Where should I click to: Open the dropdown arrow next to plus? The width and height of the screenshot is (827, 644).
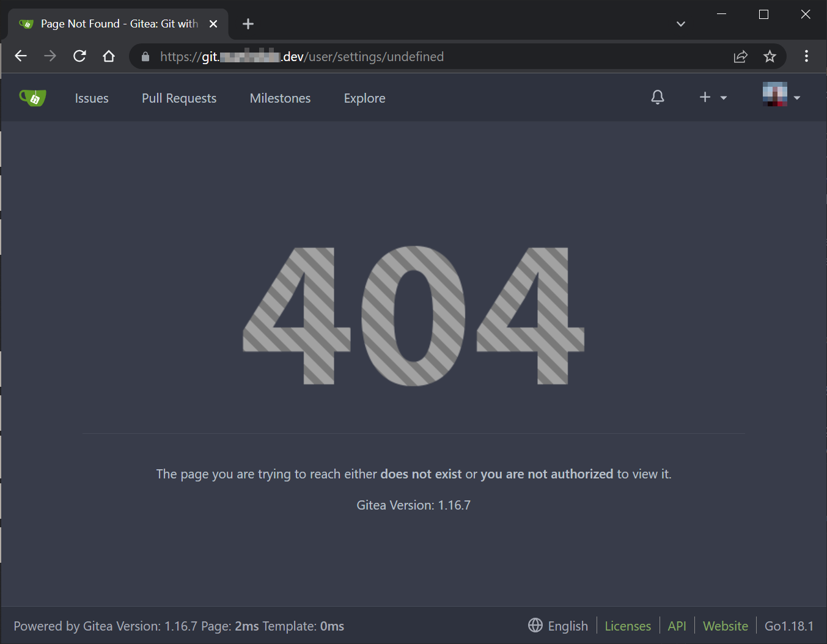pyautogui.click(x=724, y=98)
